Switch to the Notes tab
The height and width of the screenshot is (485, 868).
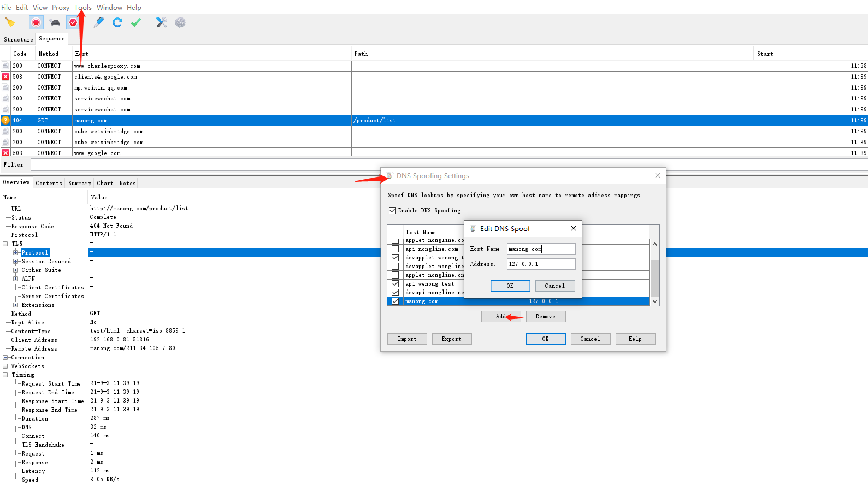[127, 183]
